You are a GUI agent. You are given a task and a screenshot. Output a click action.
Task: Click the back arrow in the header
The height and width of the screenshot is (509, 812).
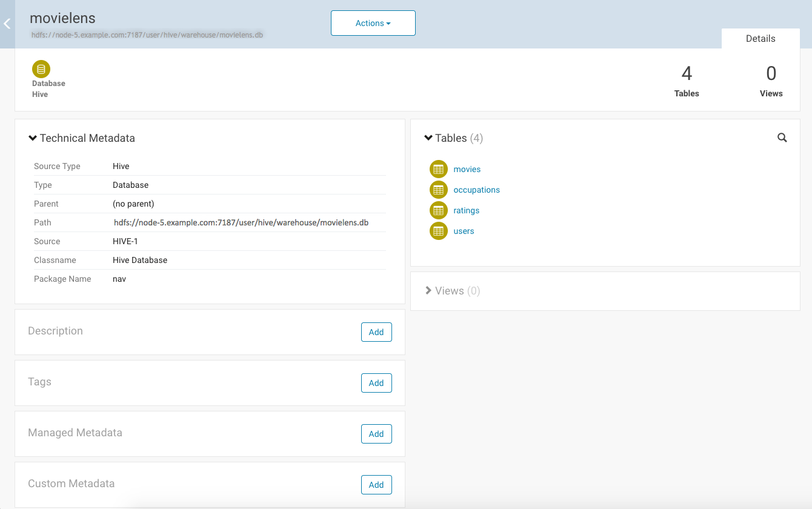(7, 24)
